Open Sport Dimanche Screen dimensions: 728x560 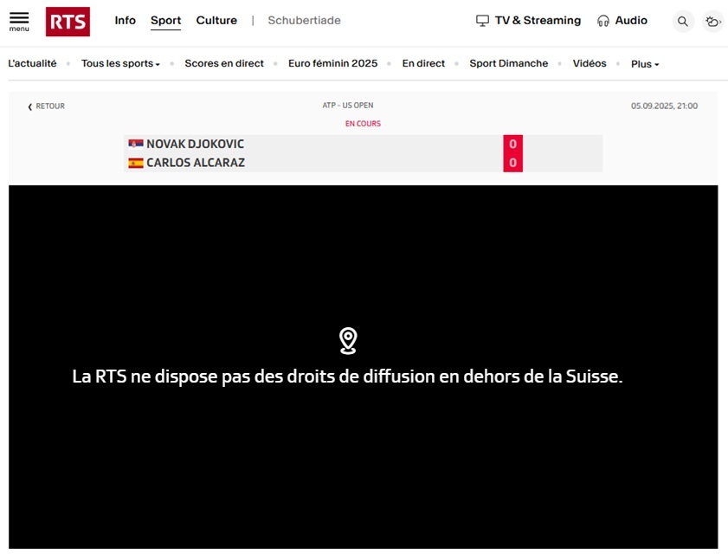508,63
